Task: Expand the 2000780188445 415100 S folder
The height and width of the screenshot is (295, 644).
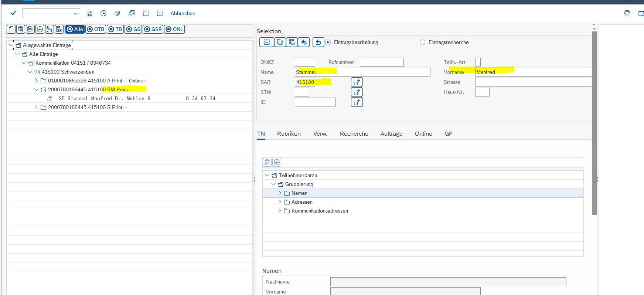Action: (36, 107)
